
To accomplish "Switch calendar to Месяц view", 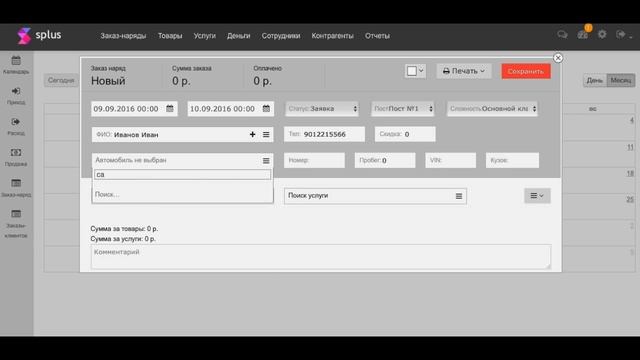I will tap(621, 80).
